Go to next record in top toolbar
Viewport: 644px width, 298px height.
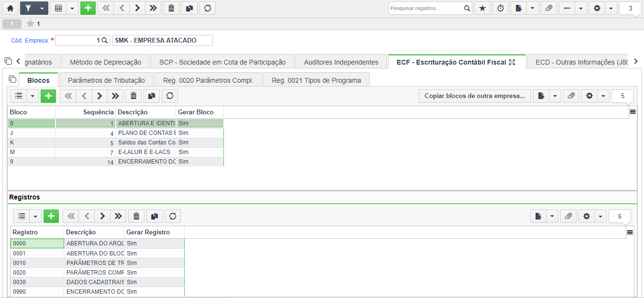click(x=137, y=8)
